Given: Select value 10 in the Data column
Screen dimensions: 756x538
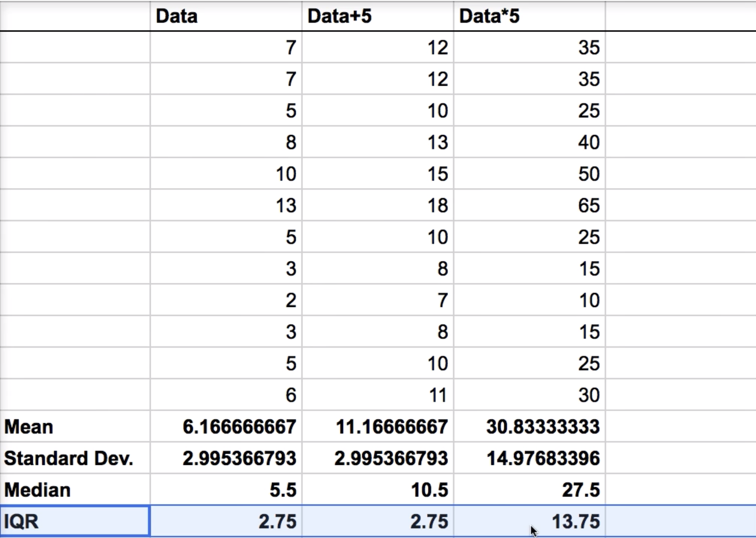Looking at the screenshot, I should [226, 174].
